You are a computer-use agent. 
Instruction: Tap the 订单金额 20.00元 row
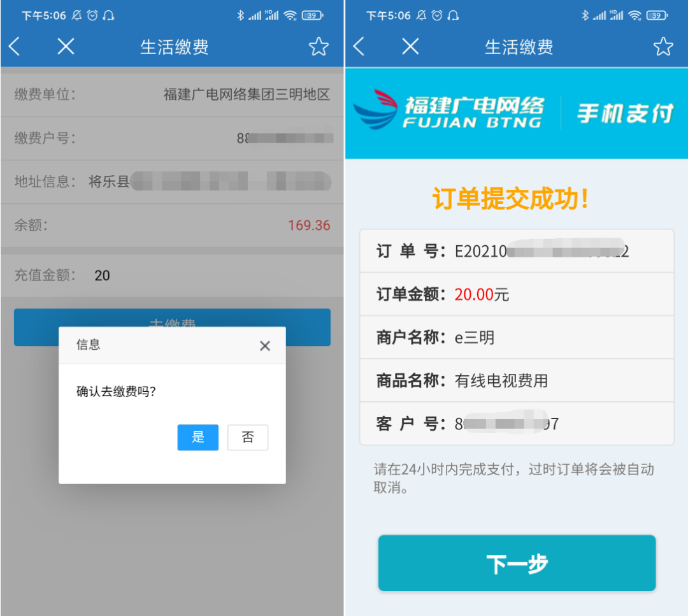pos(517,294)
